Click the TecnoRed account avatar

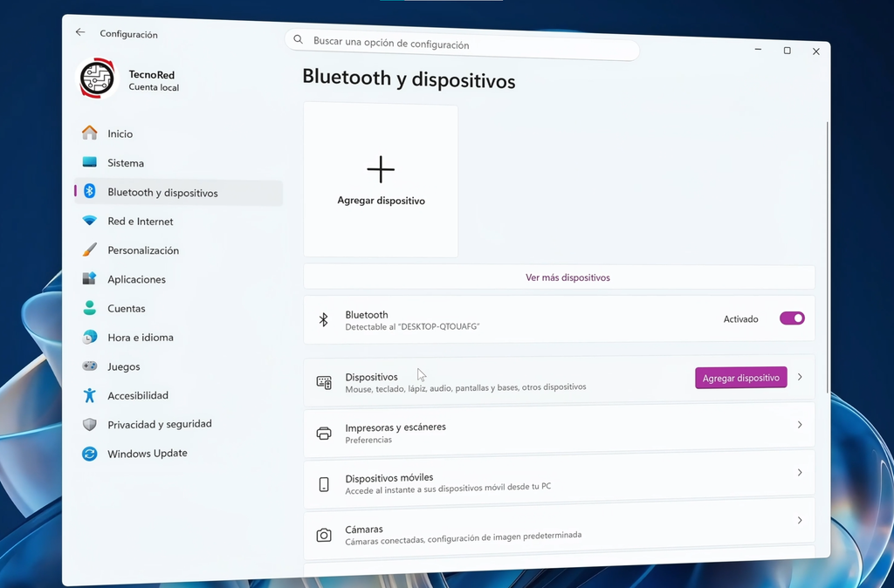[x=97, y=78]
